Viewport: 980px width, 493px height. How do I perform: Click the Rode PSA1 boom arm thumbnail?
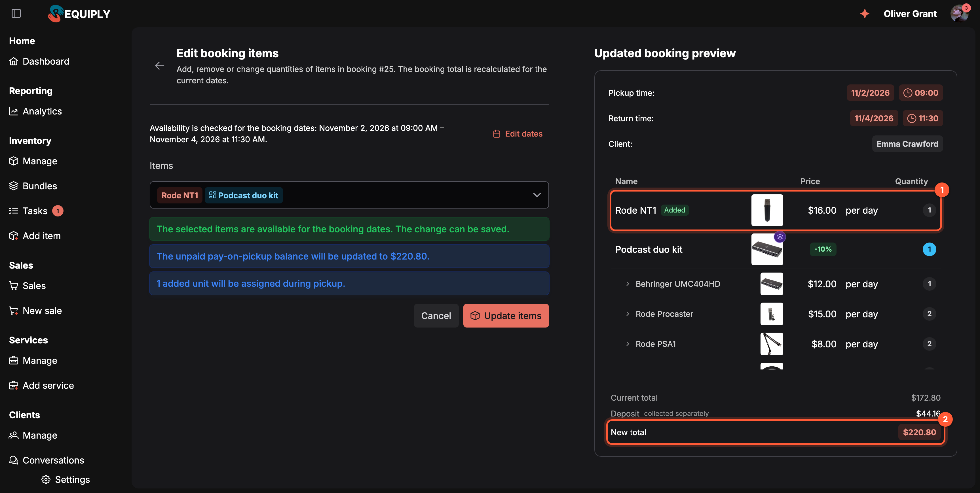click(772, 344)
